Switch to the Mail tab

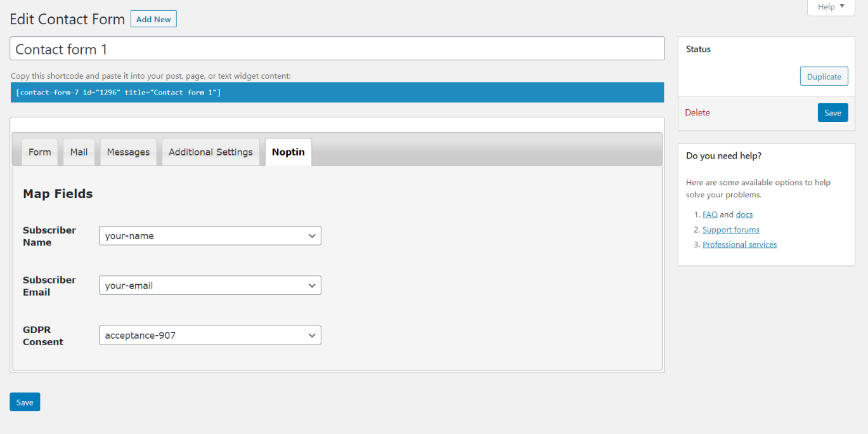click(79, 152)
